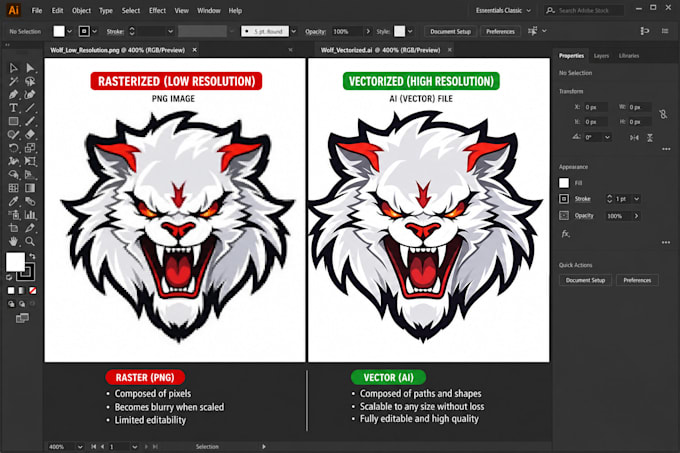The height and width of the screenshot is (453, 680).
Task: Open the Style dropdown in control bar
Action: coord(410,31)
